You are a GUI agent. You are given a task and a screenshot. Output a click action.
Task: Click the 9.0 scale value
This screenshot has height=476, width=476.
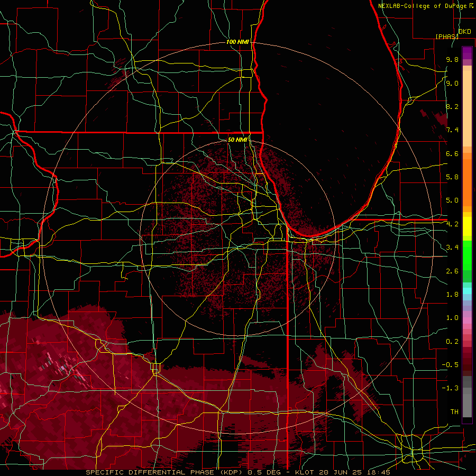click(x=452, y=83)
